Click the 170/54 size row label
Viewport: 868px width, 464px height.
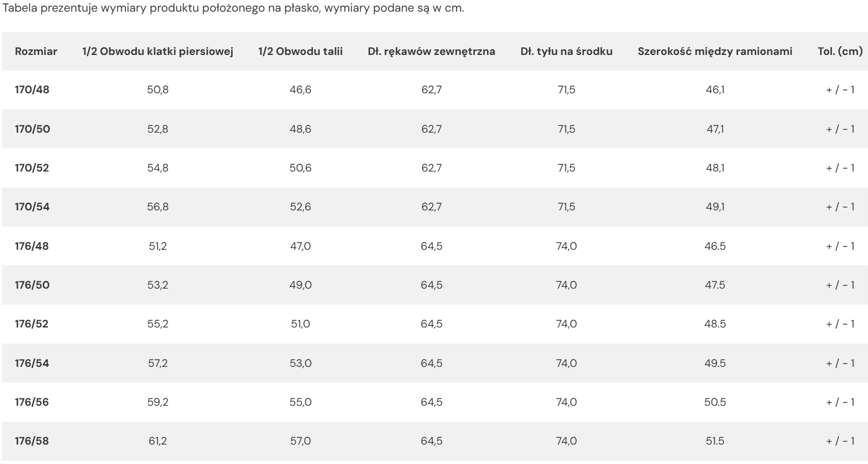(32, 206)
